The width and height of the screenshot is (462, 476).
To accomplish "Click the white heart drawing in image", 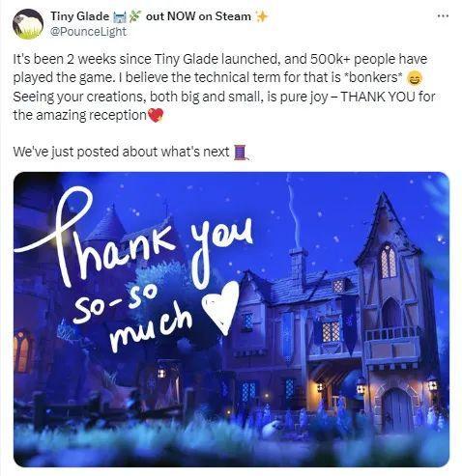I will [221, 308].
